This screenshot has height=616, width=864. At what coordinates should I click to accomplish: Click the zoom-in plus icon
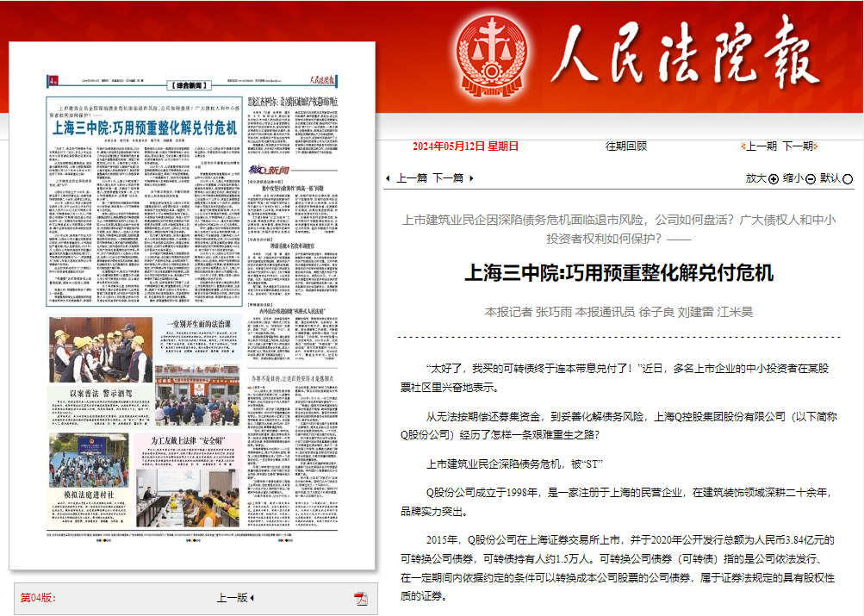pos(773,179)
